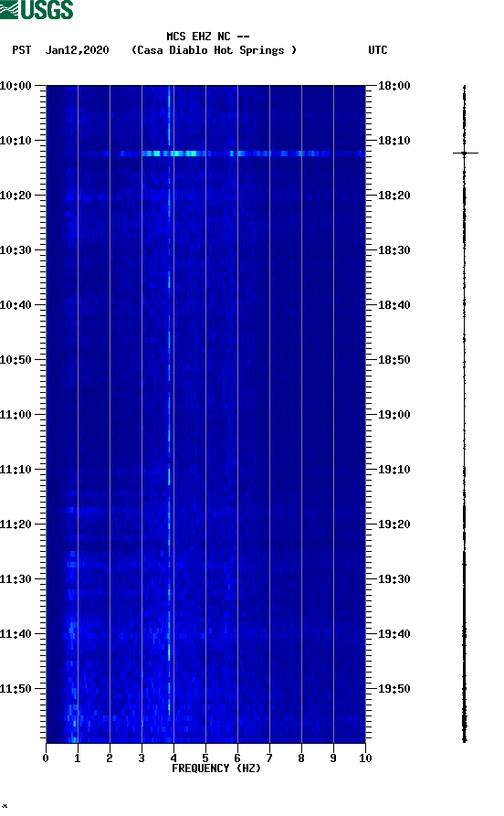
Task: Click the 'FREQUENCY (HZ)' axis title
Action: coord(215,768)
